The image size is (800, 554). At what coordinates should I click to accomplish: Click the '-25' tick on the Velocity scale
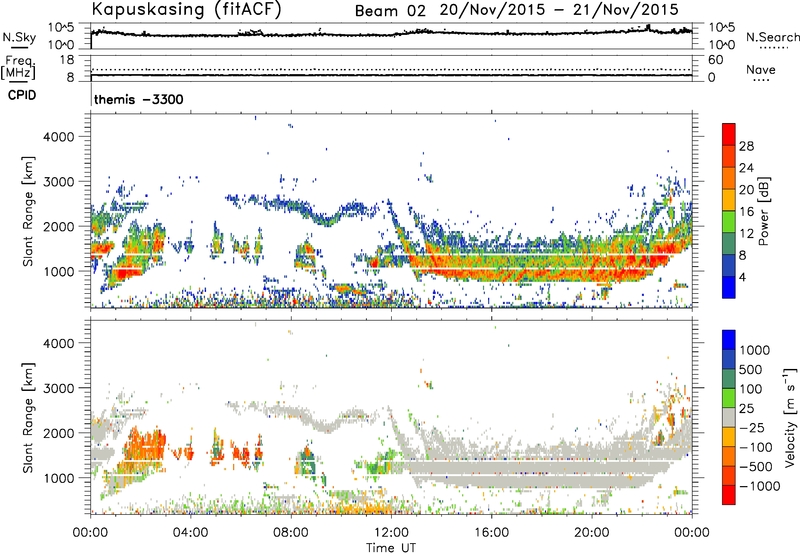coord(752,427)
